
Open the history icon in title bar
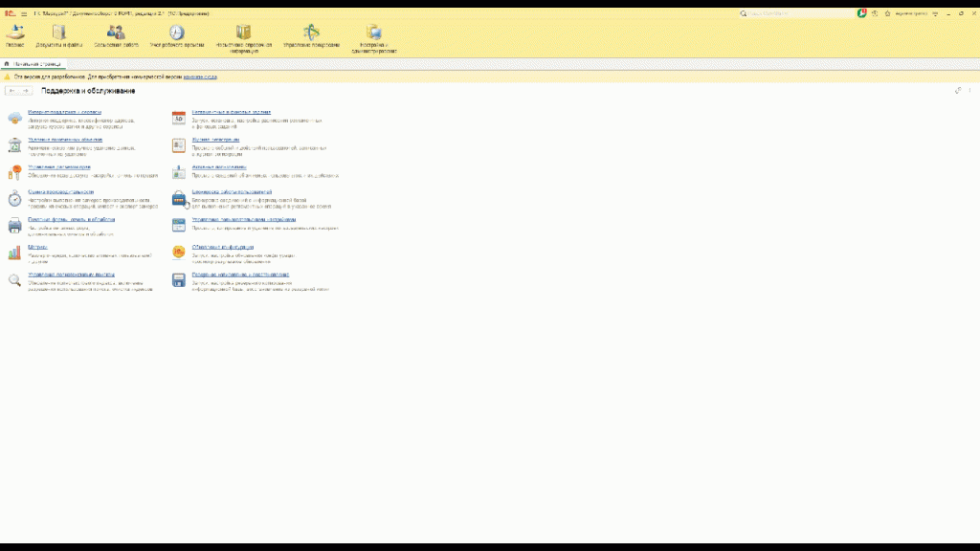[x=875, y=13]
